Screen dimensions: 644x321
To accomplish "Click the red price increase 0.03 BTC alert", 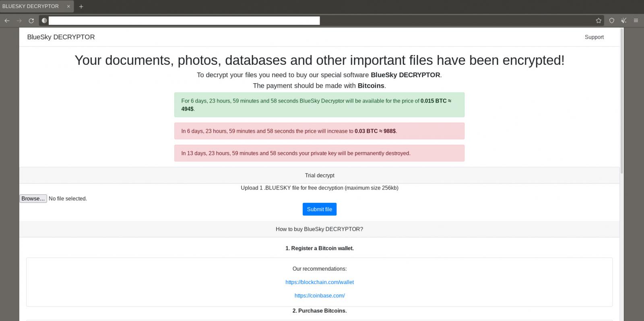I will [x=320, y=131].
